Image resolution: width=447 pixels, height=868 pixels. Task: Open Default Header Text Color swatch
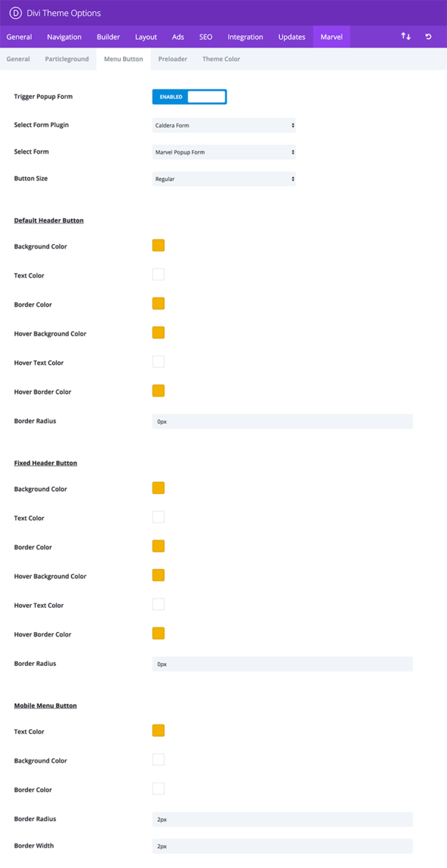158,275
